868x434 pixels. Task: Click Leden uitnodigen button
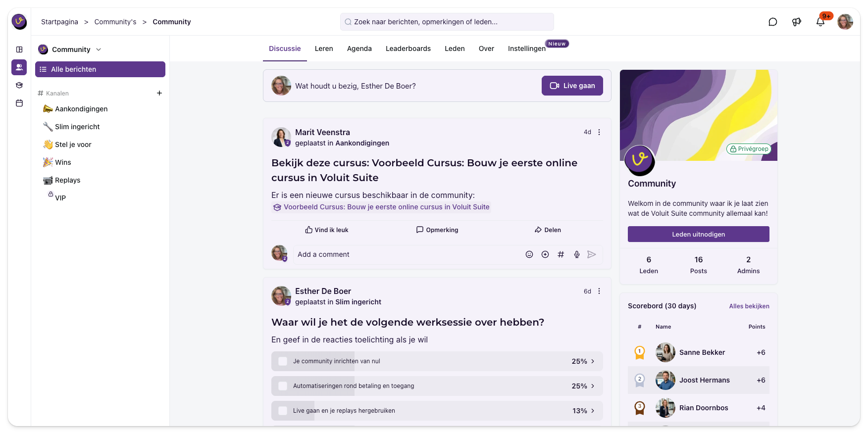tap(698, 234)
